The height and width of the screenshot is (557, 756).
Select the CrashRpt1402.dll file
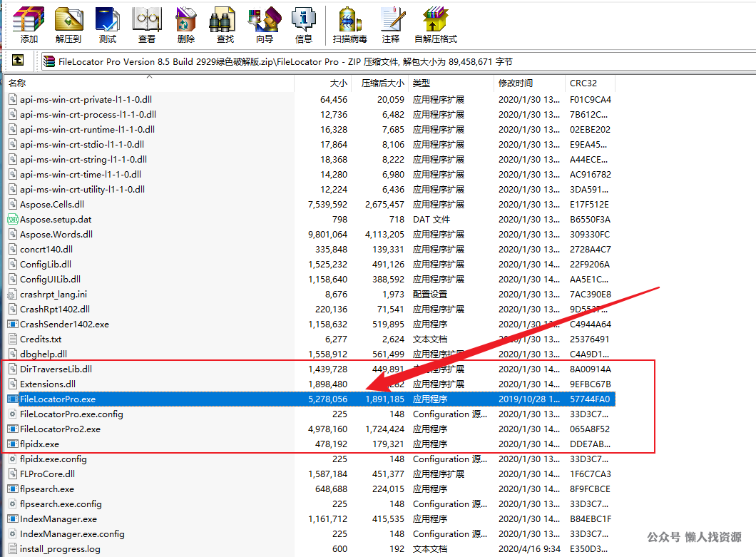point(55,309)
